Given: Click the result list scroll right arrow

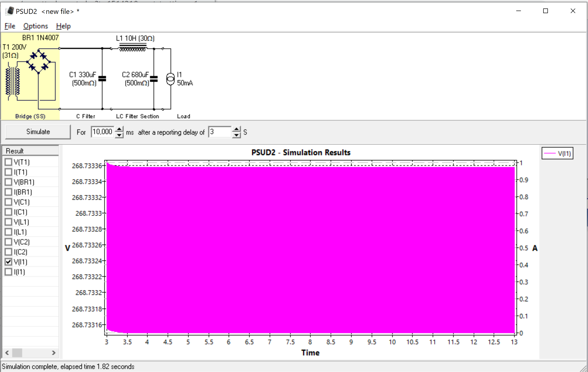Looking at the screenshot, I should pos(54,353).
